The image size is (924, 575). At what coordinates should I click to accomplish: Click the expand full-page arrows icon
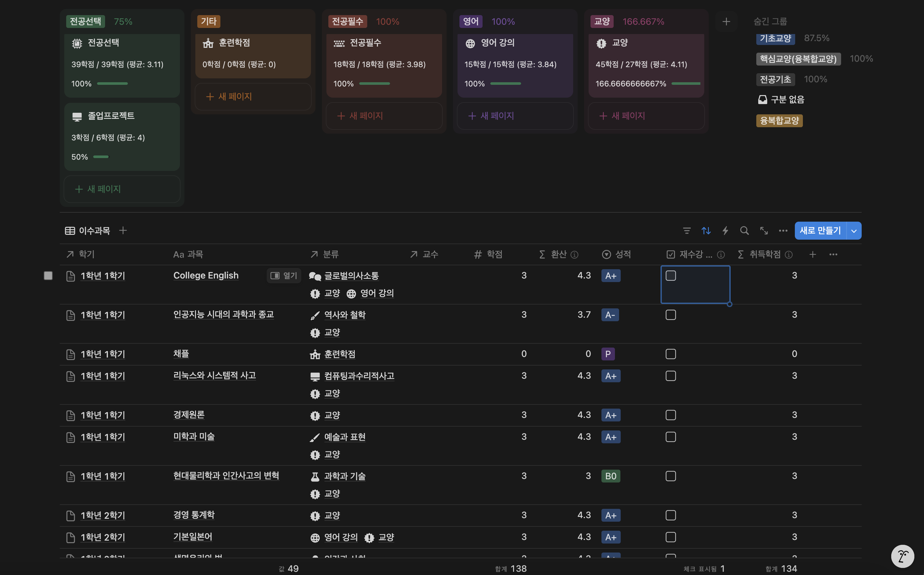tap(764, 230)
